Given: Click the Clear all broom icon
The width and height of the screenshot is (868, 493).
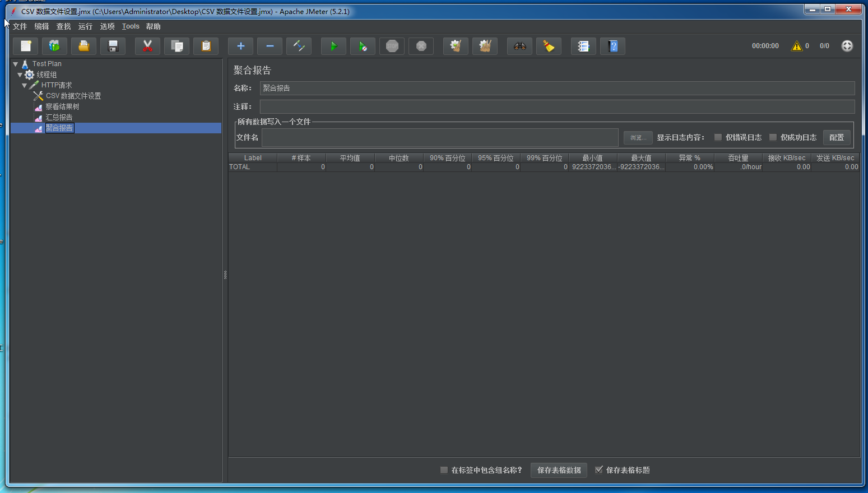Looking at the screenshot, I should click(485, 46).
